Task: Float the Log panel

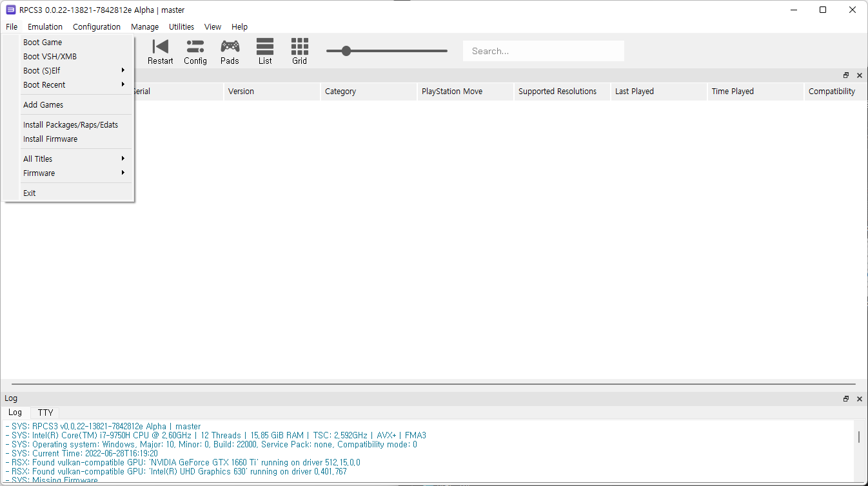Action: (x=846, y=399)
